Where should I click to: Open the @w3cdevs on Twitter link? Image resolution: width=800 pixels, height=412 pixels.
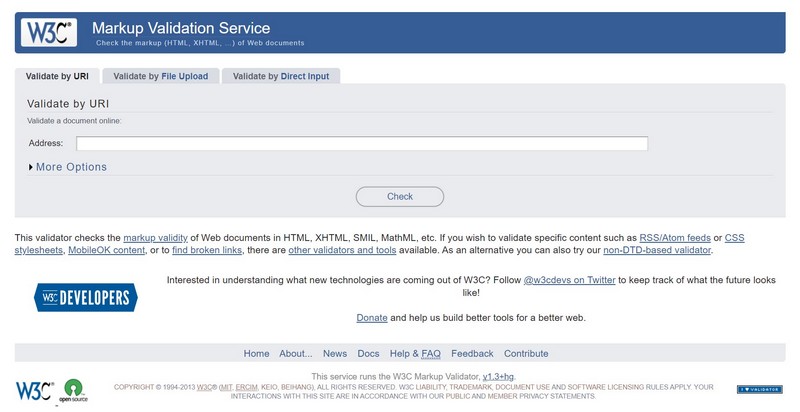[x=569, y=280]
